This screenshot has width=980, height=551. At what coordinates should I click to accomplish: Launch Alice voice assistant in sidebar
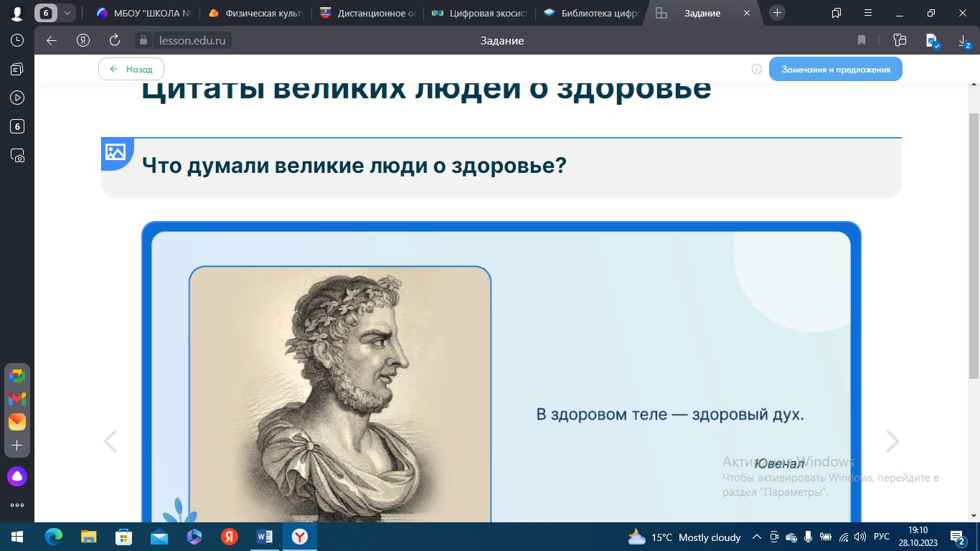click(x=17, y=476)
